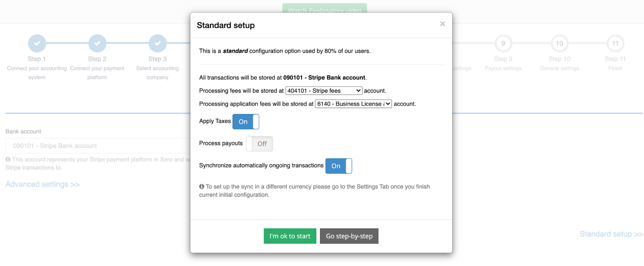
Task: Click info icon beside currency sync note
Action: pyautogui.click(x=202, y=187)
